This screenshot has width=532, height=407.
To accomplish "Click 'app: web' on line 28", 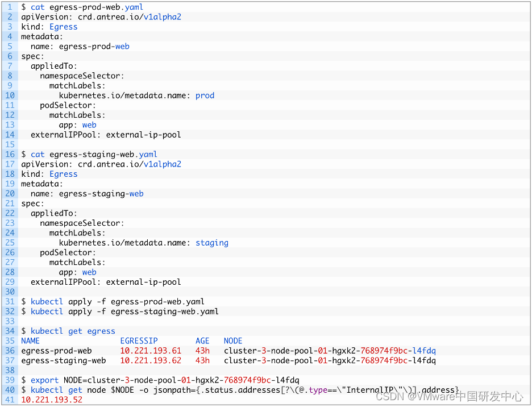I will click(78, 272).
